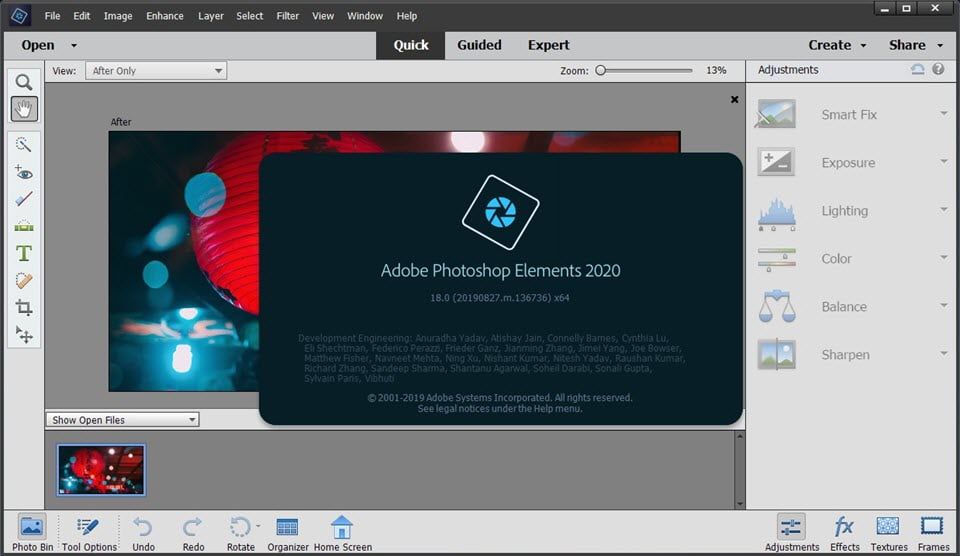Click the Zoom slider handle
The height and width of the screenshot is (556, 960).
(601, 70)
